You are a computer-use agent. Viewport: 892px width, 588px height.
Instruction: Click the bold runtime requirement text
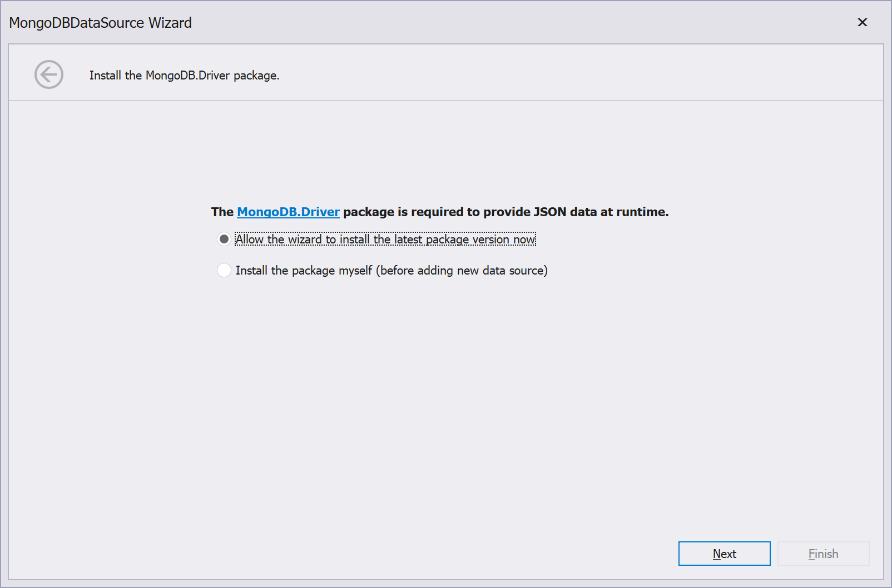click(x=439, y=212)
